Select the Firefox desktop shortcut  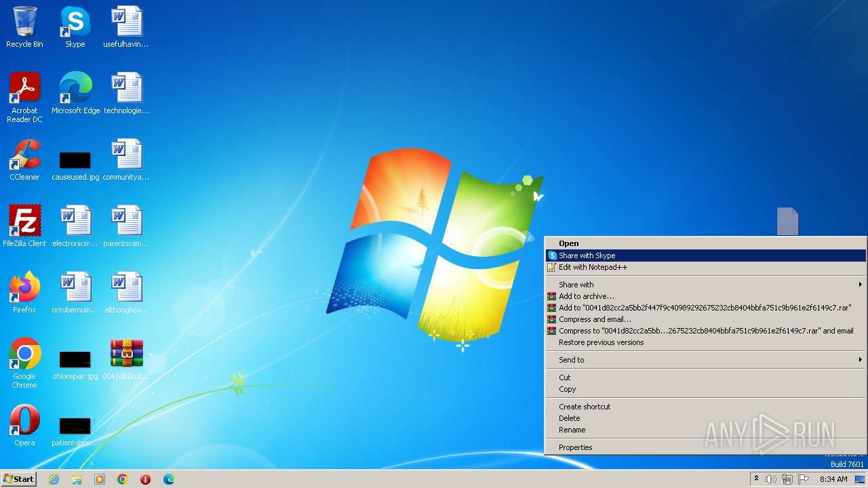coord(24,293)
